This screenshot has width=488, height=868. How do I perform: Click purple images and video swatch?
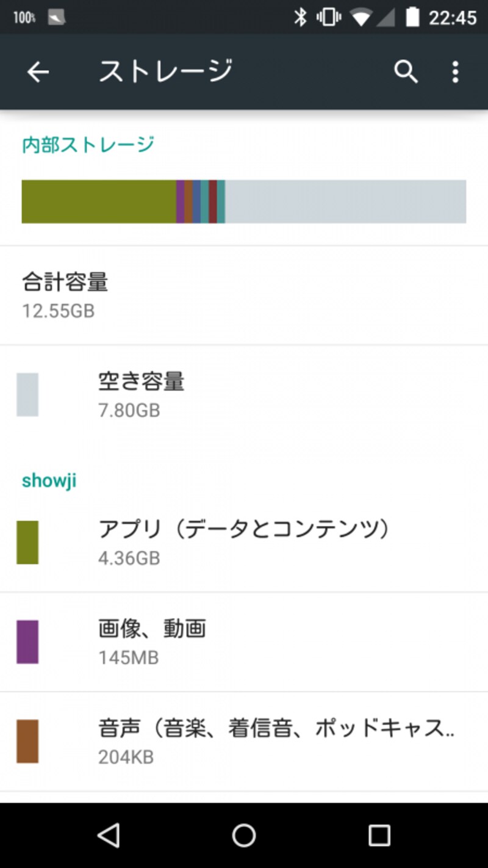(27, 642)
